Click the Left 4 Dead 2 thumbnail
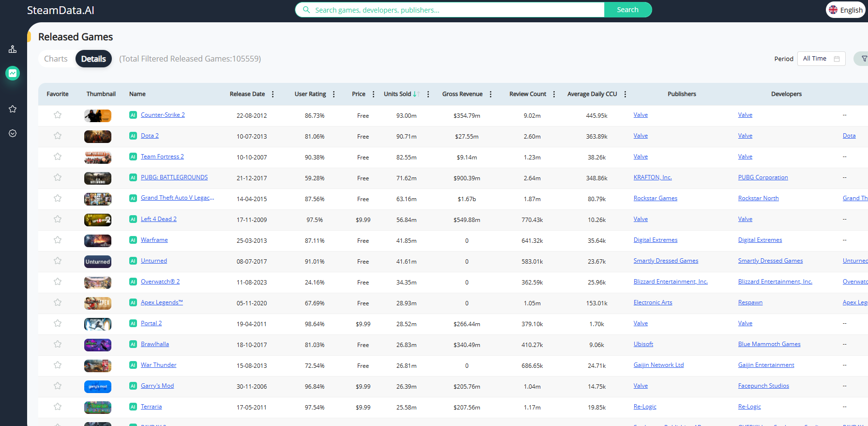The width and height of the screenshot is (868, 426). click(98, 220)
